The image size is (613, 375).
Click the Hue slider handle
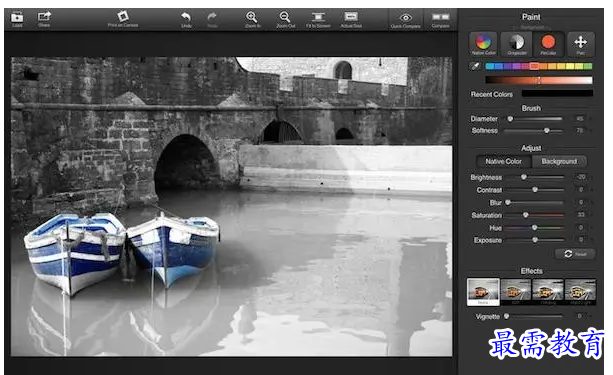[x=534, y=227]
